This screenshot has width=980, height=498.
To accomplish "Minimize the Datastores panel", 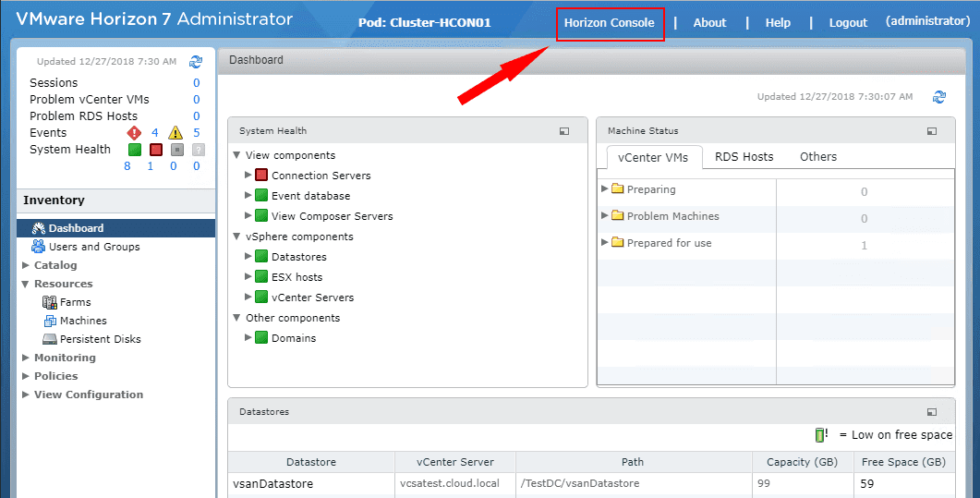I will (932, 412).
